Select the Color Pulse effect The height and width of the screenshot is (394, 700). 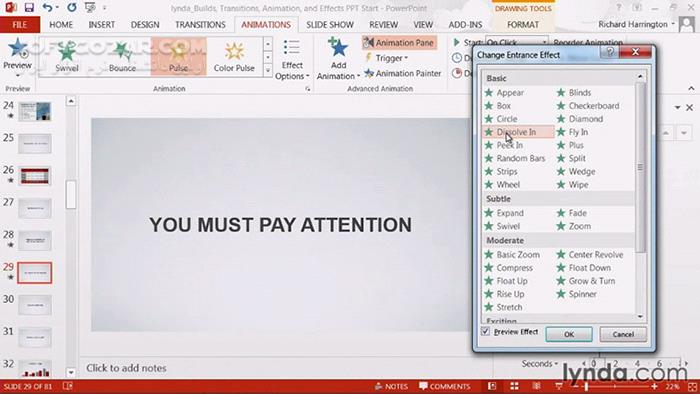pos(234,57)
